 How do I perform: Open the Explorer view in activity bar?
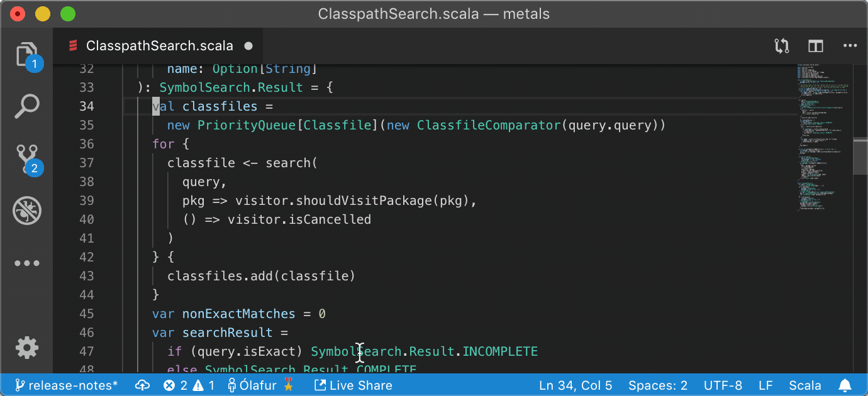coord(27,55)
